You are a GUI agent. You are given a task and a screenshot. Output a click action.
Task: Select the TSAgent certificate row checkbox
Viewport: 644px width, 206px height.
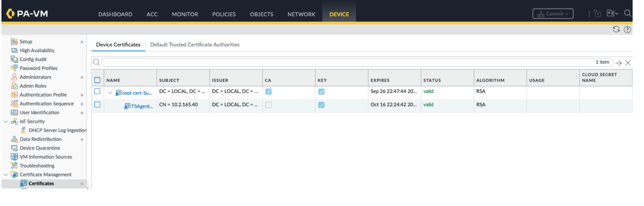click(97, 105)
